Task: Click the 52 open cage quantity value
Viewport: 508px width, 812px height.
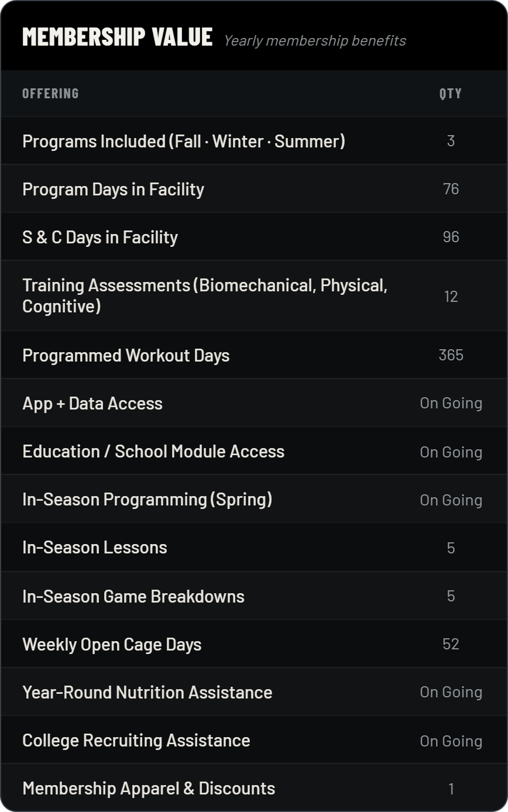Action: coord(451,644)
